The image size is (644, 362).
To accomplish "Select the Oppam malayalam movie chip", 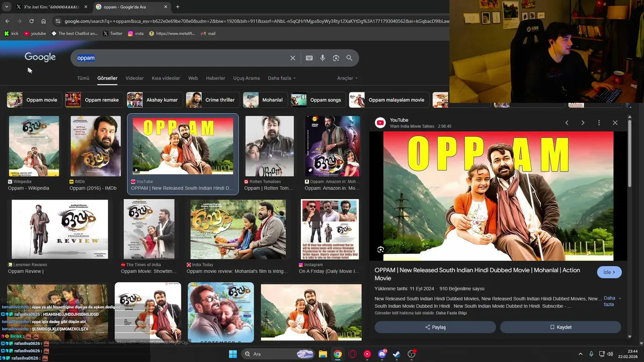I will pyautogui.click(x=389, y=100).
